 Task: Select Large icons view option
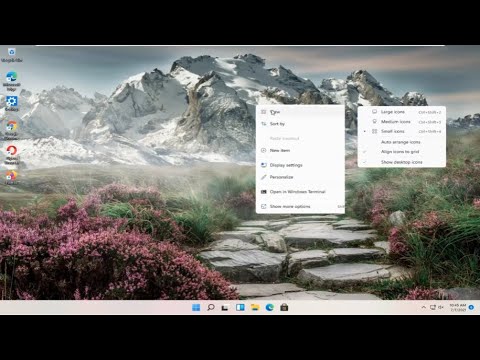[x=402, y=112]
